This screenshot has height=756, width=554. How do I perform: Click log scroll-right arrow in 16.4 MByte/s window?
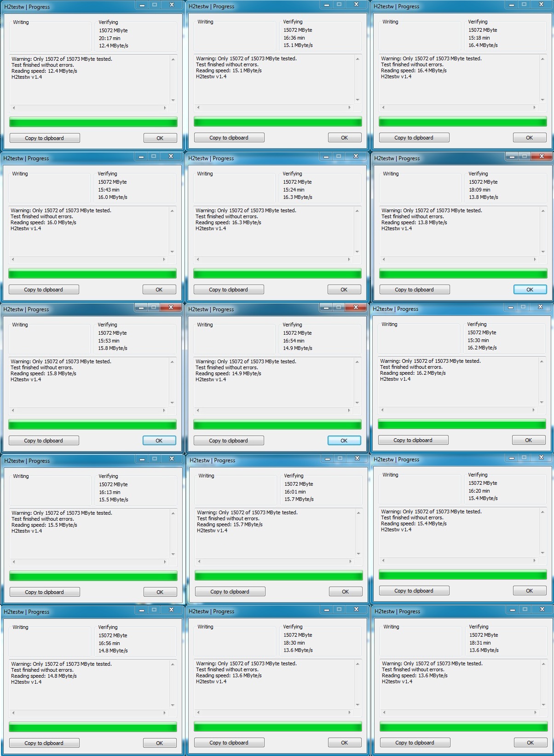(x=535, y=107)
